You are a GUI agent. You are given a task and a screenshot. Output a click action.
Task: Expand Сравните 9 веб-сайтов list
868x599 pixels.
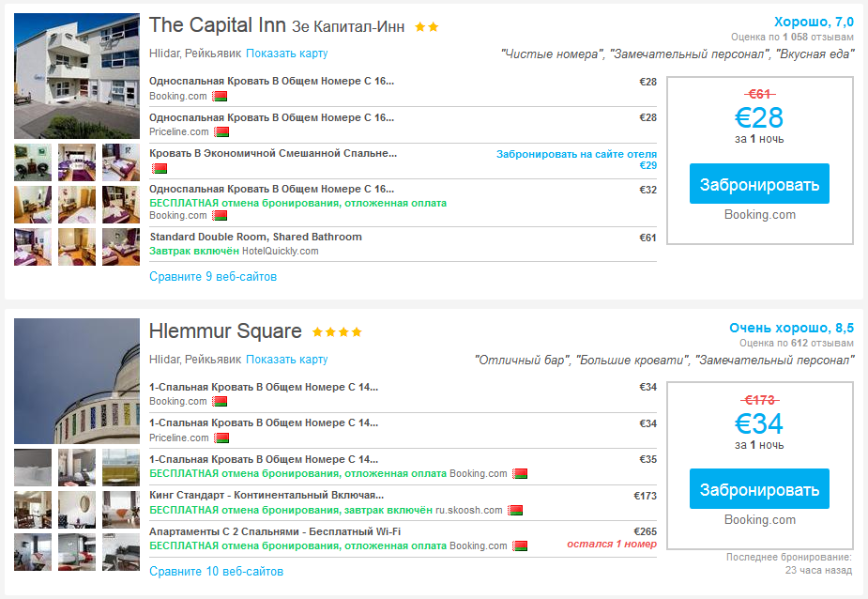[213, 277]
